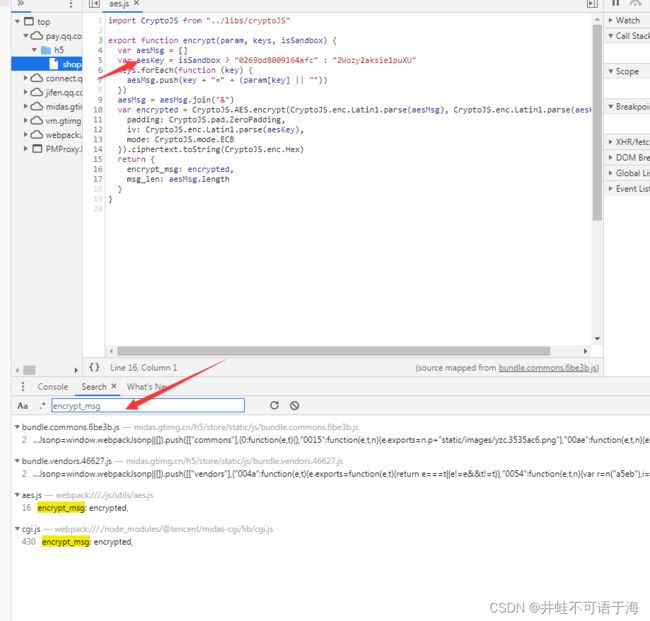Viewport: 650px width, 621px height.
Task: Toggle the debugger sidebar icon
Action: tap(592, 4)
